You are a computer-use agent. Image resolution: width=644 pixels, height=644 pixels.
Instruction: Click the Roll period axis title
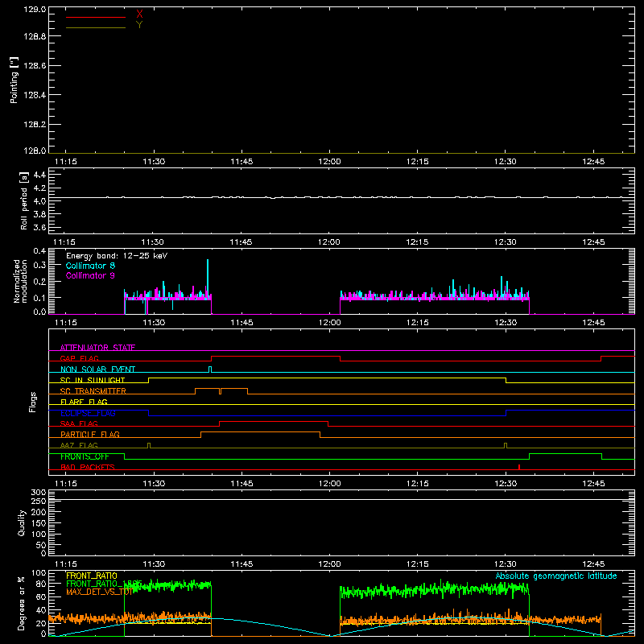(23, 200)
